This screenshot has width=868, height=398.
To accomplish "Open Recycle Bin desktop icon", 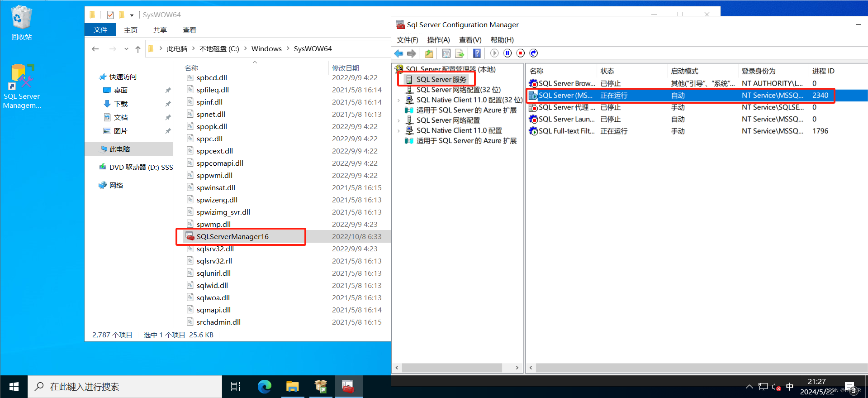I will tap(21, 23).
